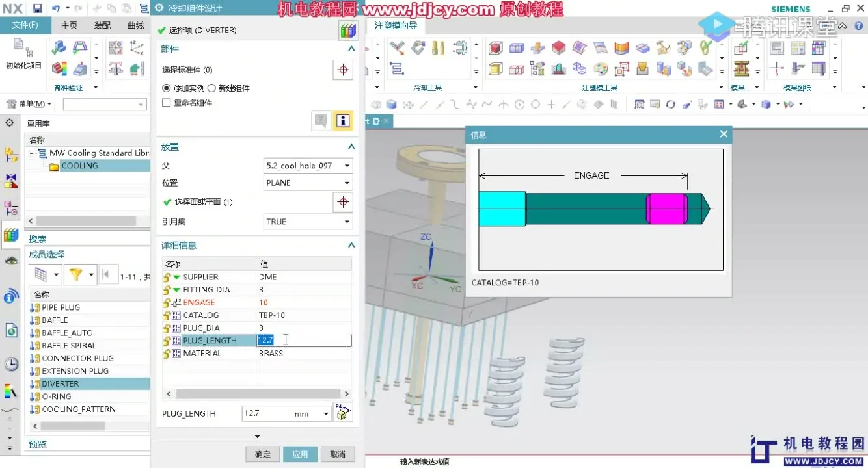
Task: Click the Apply (应用) button
Action: (300, 454)
